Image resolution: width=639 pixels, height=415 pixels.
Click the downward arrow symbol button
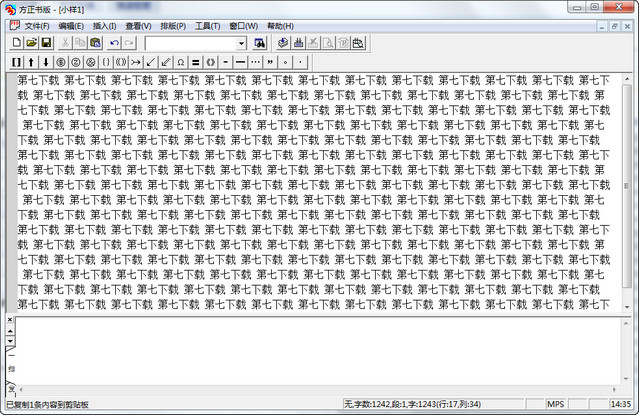[x=45, y=62]
